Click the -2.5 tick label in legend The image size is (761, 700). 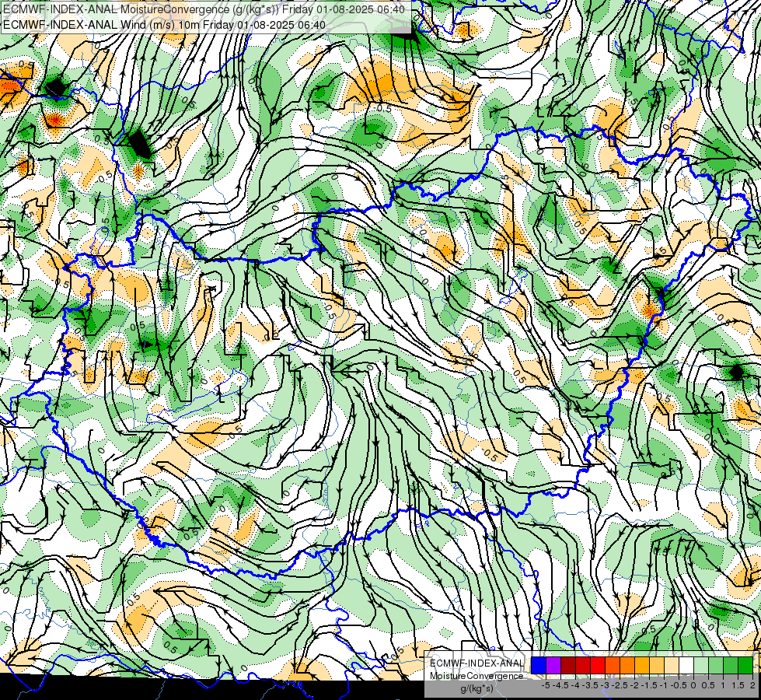click(x=618, y=685)
